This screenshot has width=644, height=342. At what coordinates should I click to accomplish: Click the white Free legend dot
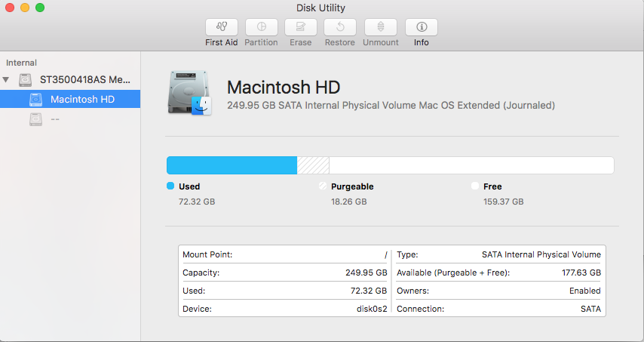(x=475, y=186)
